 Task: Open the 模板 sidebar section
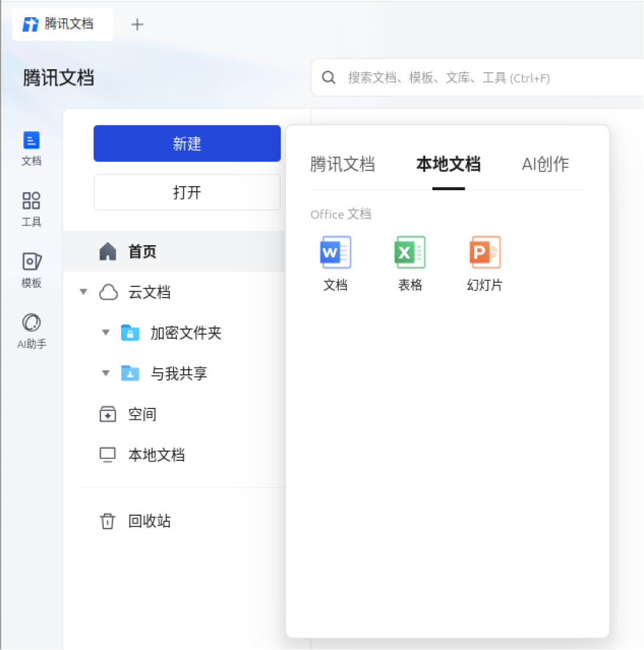(x=32, y=270)
